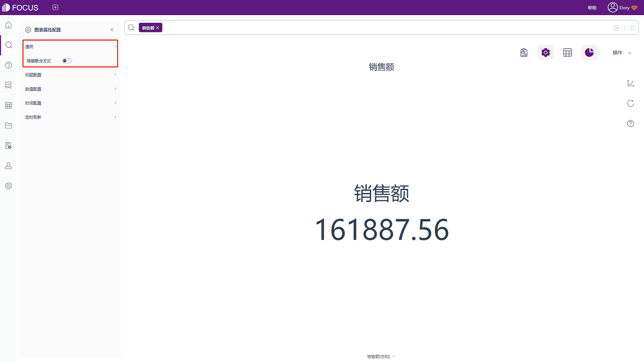Open folder resources icon in sidebar
This screenshot has height=362, width=644.
tap(8, 125)
